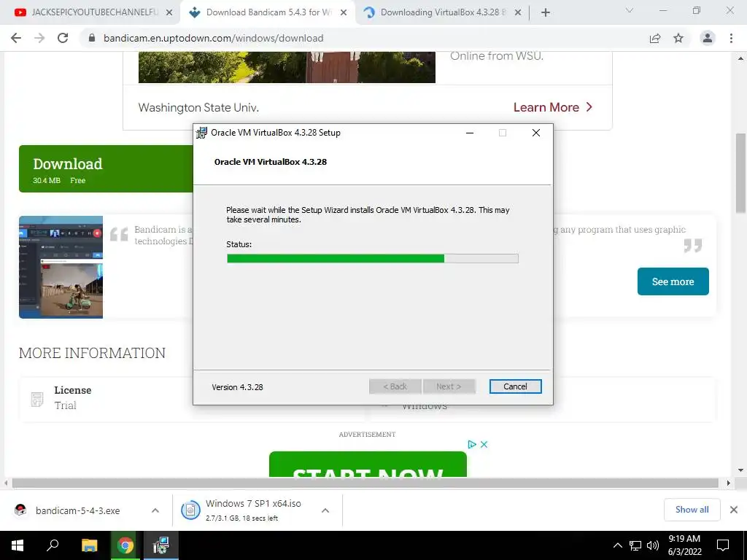Viewport: 747px width, 560px height.
Task: Click the horizontal page scrollbar
Action: [x=365, y=483]
